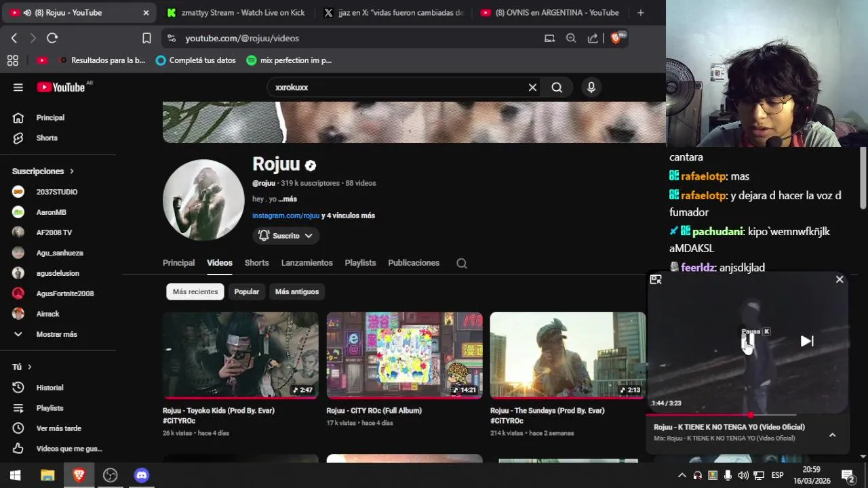The image size is (868, 488).
Task: Open the instagram.com/rojuu link
Action: [x=285, y=216]
